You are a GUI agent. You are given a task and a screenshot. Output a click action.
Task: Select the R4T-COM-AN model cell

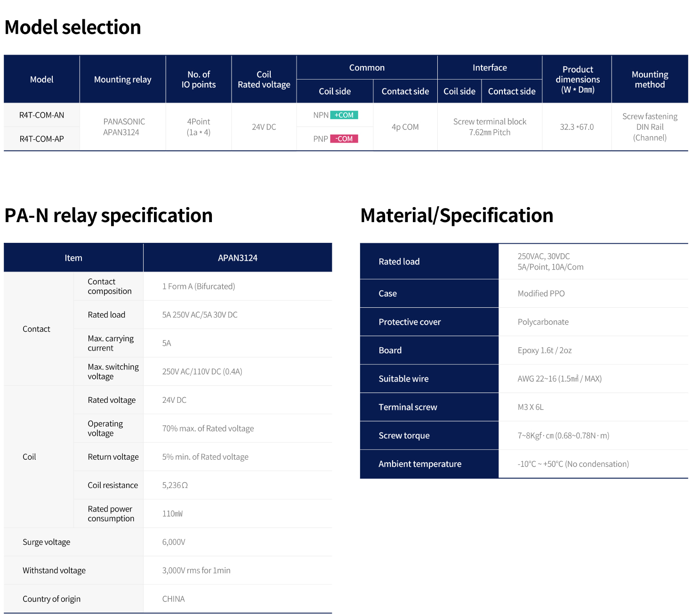42,115
